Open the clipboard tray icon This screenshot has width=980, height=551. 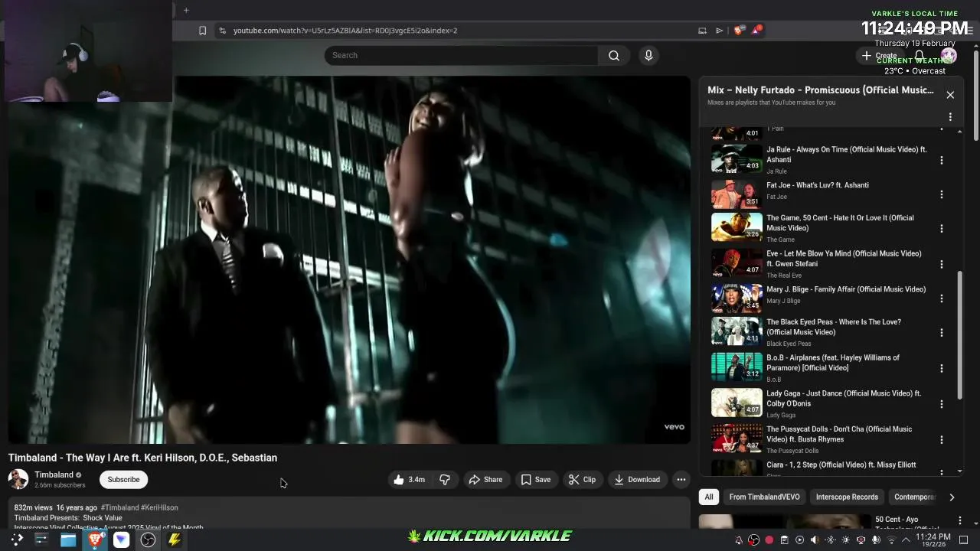pos(784,540)
